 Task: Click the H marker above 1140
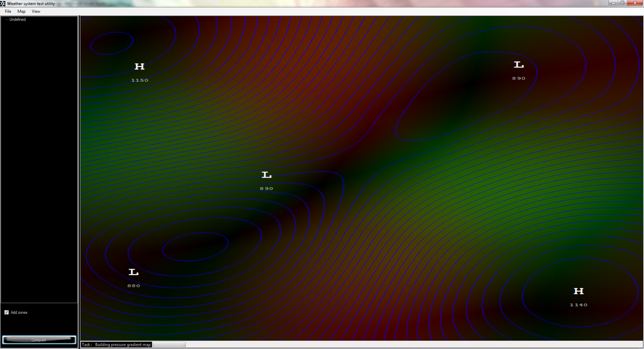pos(579,291)
